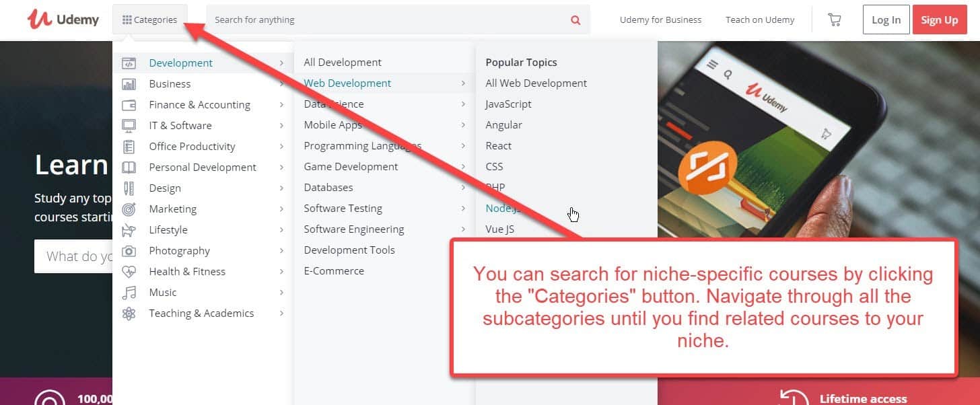The width and height of the screenshot is (980, 405).
Task: Click the Log In button
Action: point(886,20)
